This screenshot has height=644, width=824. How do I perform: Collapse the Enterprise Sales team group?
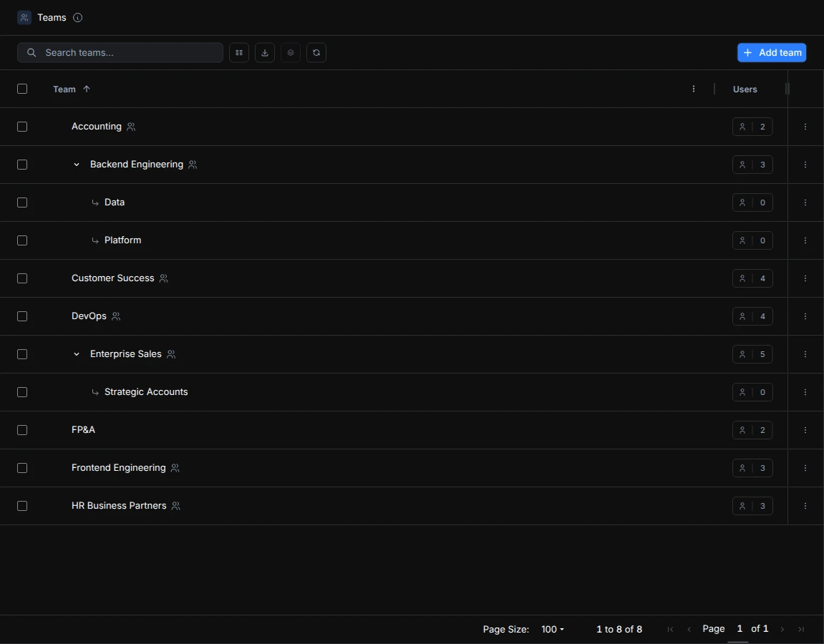coord(77,354)
